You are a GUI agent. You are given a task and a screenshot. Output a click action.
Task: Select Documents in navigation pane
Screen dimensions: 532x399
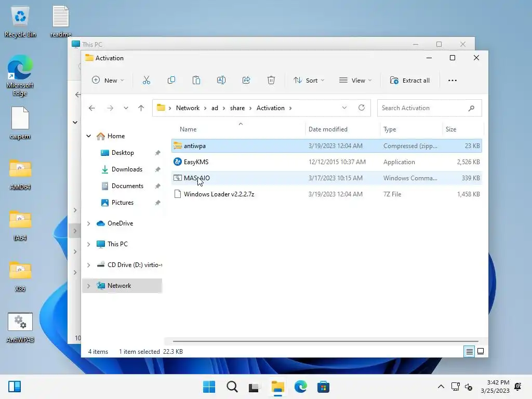(x=127, y=186)
